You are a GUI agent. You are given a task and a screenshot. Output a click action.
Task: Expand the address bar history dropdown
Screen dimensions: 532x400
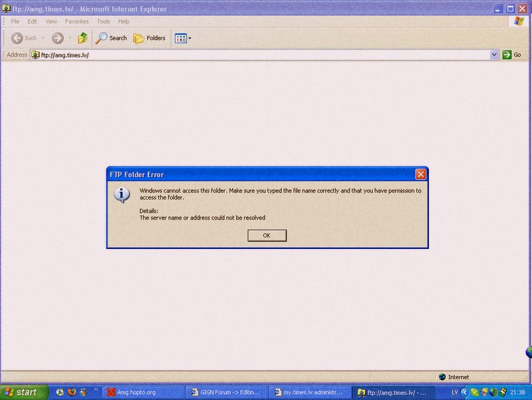coord(494,55)
